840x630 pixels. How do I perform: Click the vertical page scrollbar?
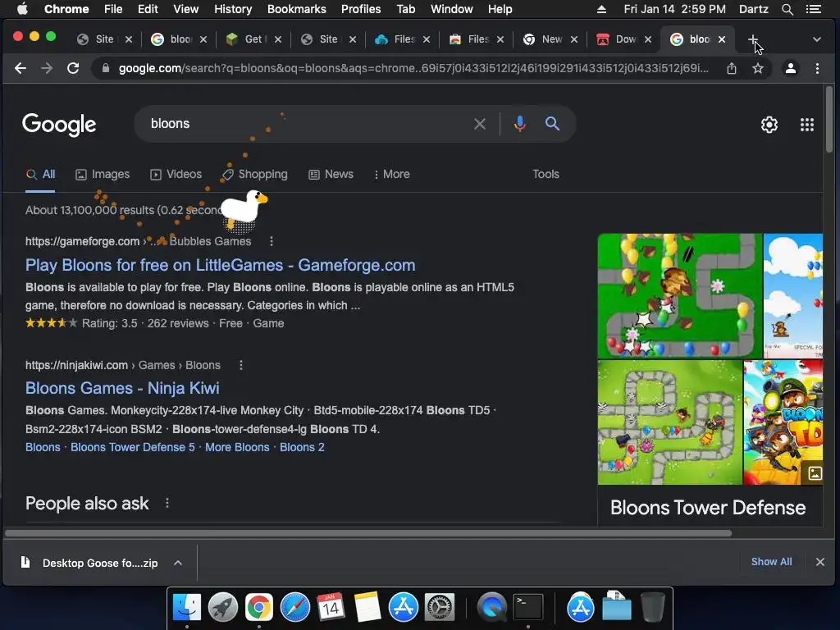(x=829, y=119)
